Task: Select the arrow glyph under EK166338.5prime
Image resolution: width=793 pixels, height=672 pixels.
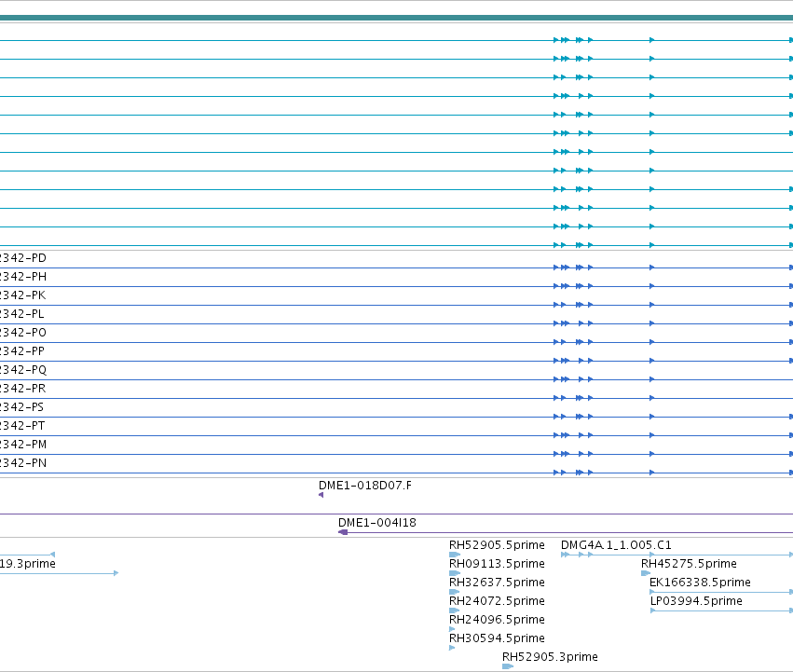Action: (x=721, y=592)
